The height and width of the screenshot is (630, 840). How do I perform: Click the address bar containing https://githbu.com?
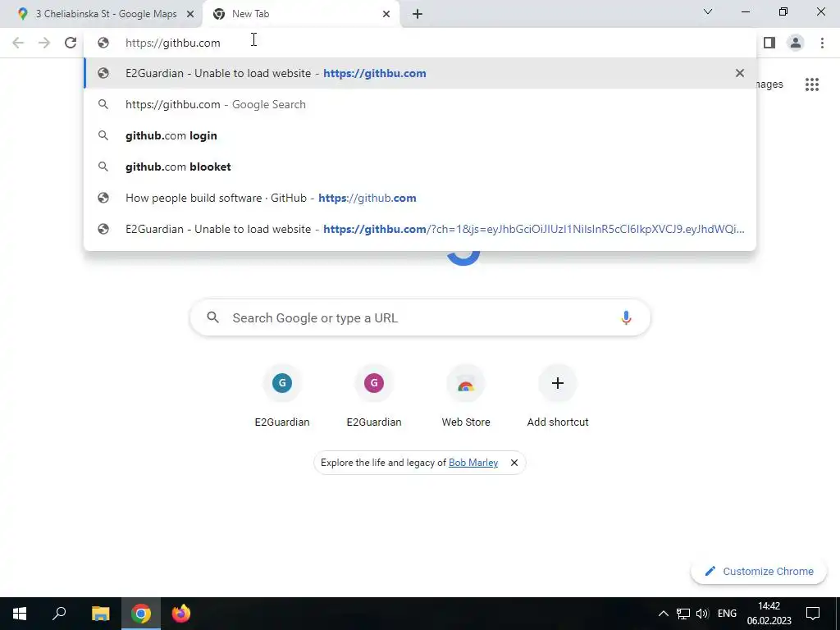click(420, 43)
